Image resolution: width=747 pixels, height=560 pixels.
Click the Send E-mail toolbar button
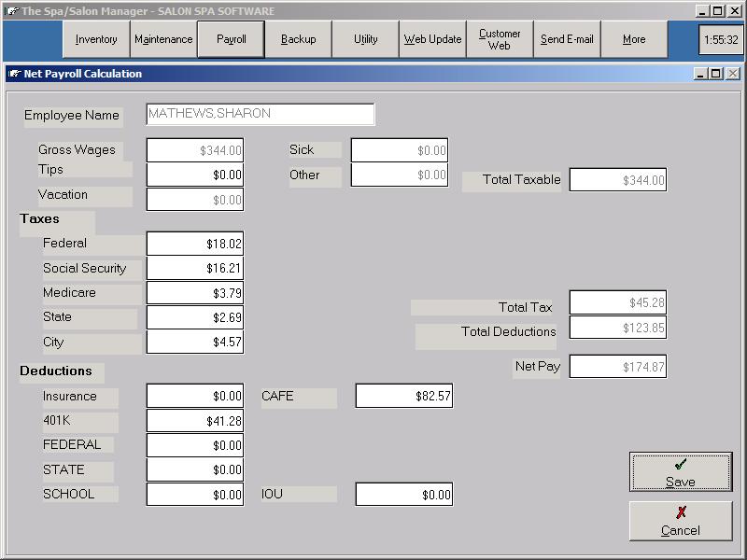[567, 39]
